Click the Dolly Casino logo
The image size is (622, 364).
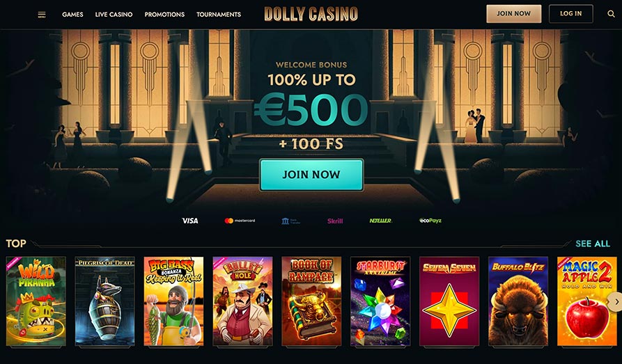pos(311,14)
